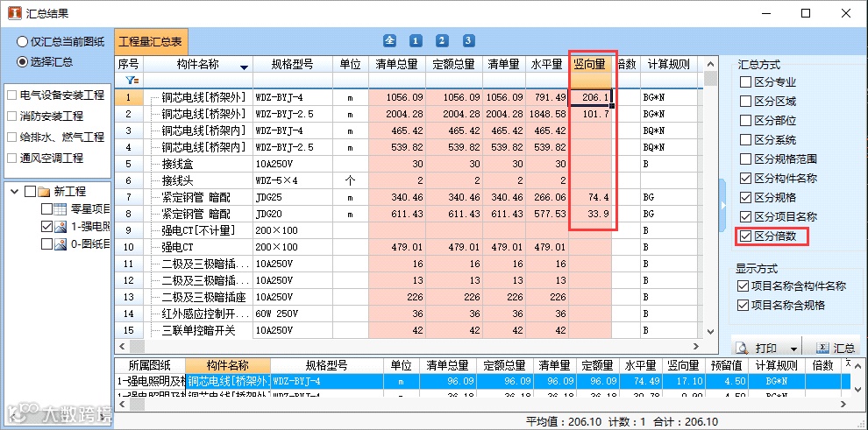Screen dimensions: 868x430
Task: Enable 区分专业 checkbox
Action: (x=745, y=82)
